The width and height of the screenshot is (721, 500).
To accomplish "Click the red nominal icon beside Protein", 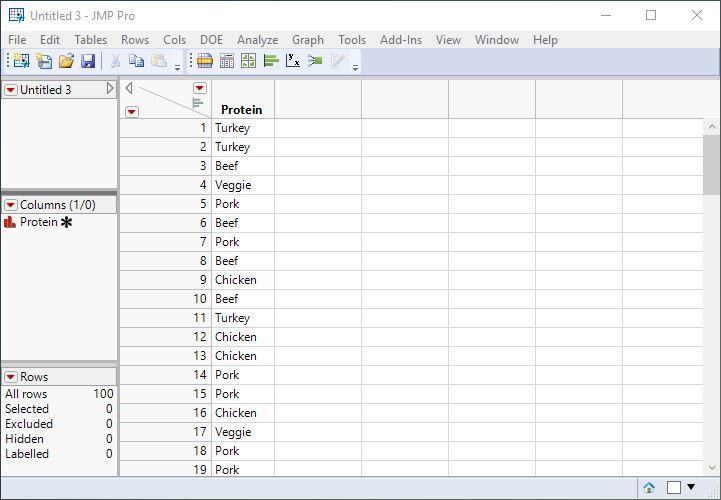I will point(10,222).
